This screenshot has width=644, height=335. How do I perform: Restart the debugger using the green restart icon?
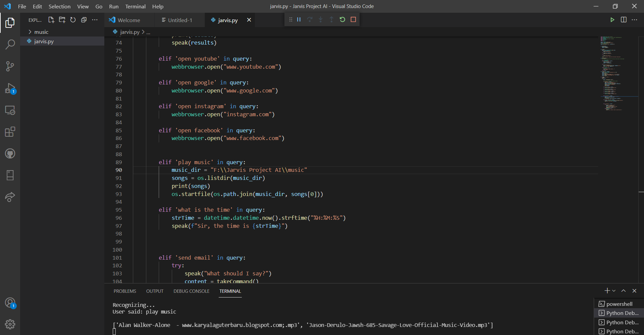click(x=342, y=19)
